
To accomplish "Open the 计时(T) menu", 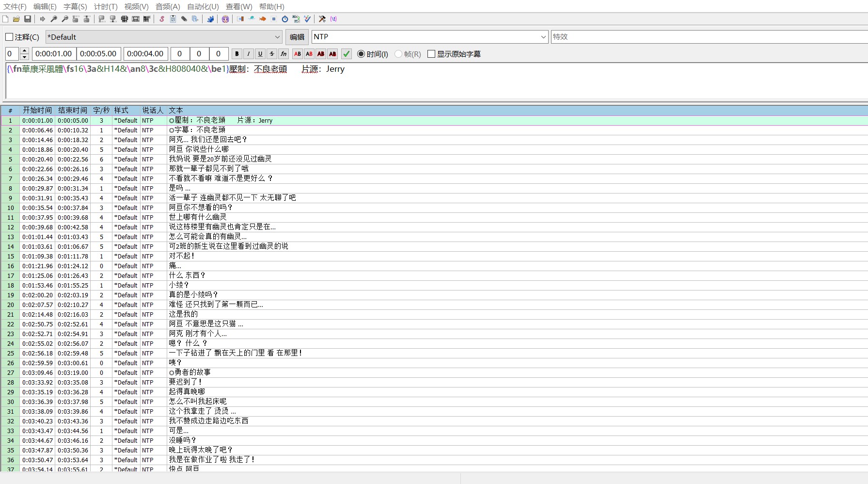I will [x=106, y=6].
